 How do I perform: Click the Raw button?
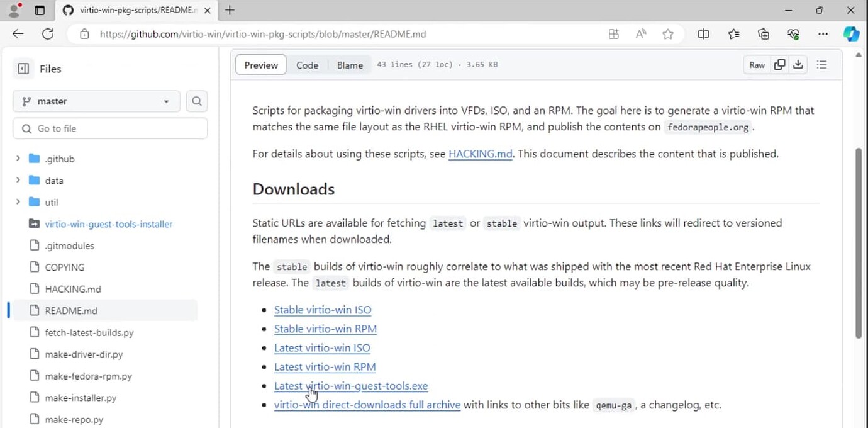757,65
